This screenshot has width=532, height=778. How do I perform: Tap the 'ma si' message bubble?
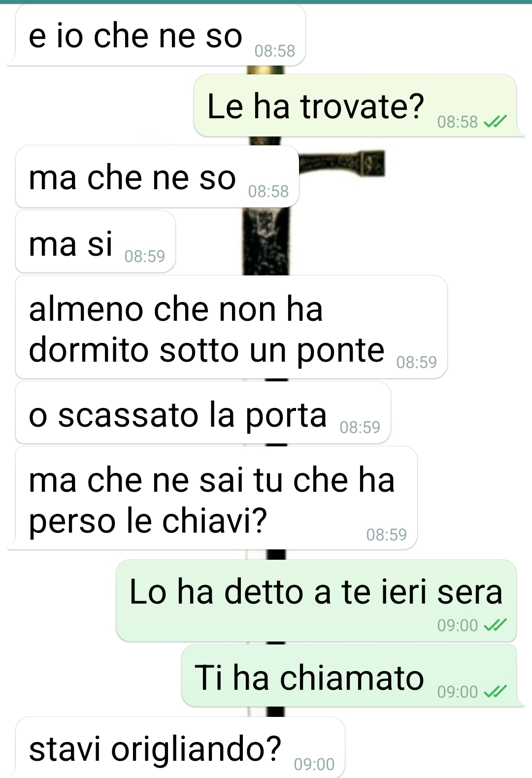pos(96,241)
